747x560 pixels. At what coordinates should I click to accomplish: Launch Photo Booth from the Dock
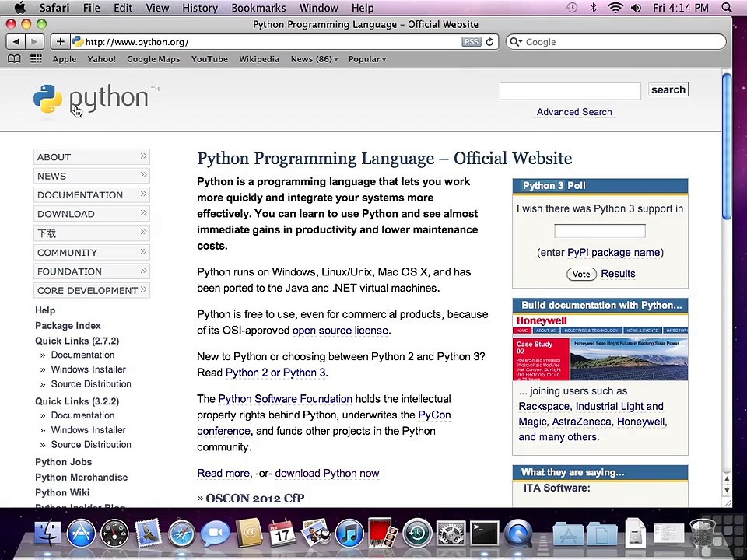(383, 533)
